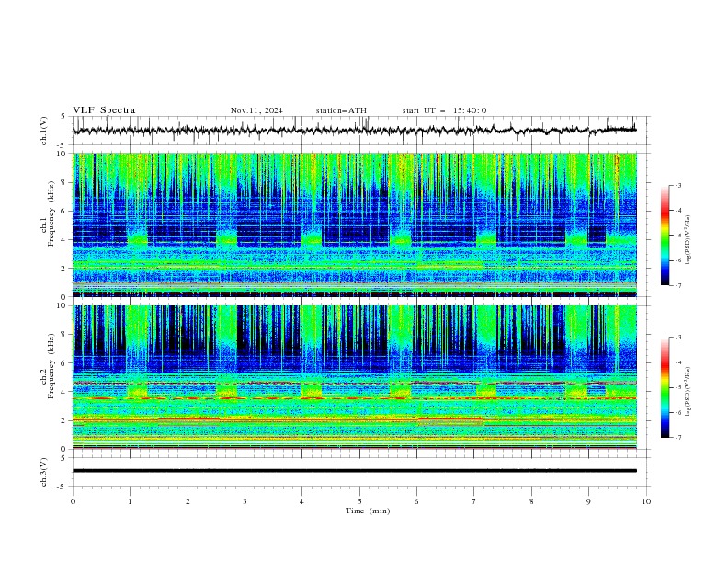
Task: Click the time axis tick label "0"
Action: tap(73, 501)
